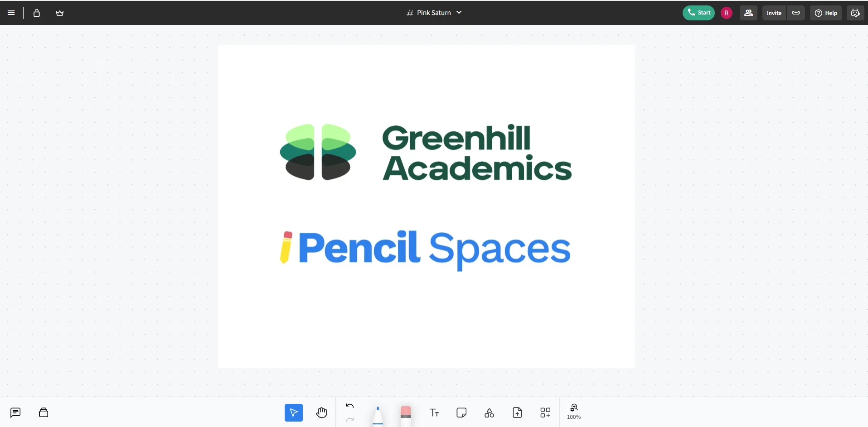
Task: Click the robot assistant icon in the top right
Action: (855, 13)
